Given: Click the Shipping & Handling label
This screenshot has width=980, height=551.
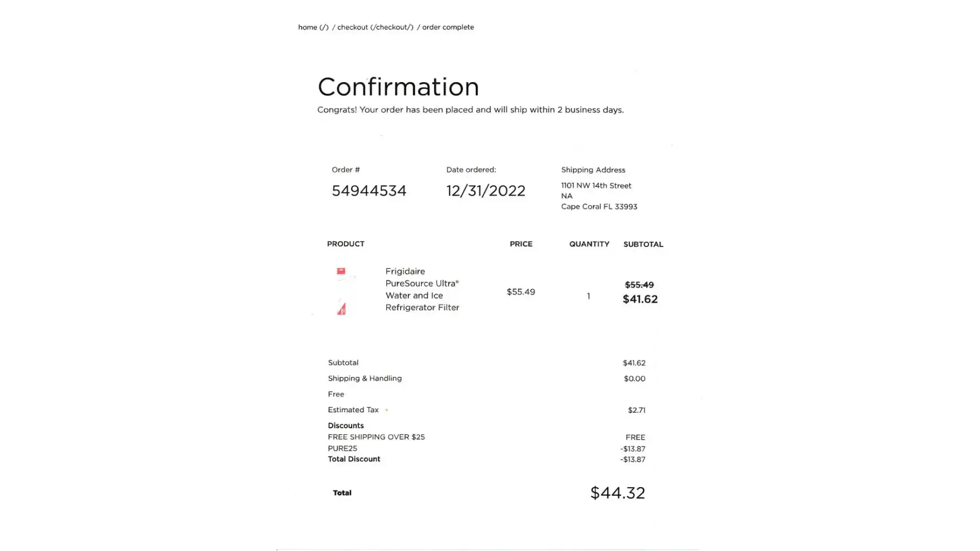Looking at the screenshot, I should click(364, 379).
